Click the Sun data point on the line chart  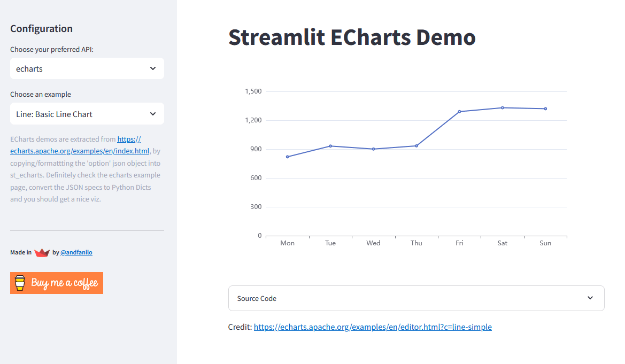pyautogui.click(x=546, y=109)
